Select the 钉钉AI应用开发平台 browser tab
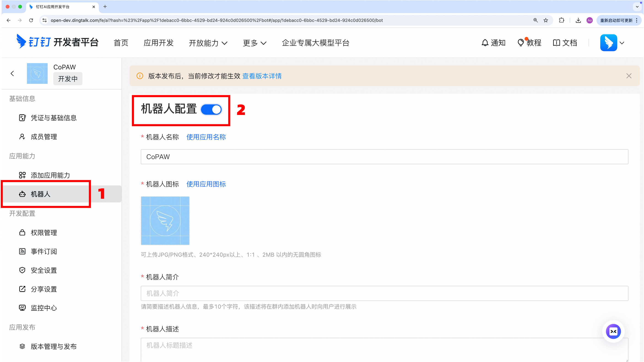Image resolution: width=644 pixels, height=362 pixels. pyautogui.click(x=62, y=7)
